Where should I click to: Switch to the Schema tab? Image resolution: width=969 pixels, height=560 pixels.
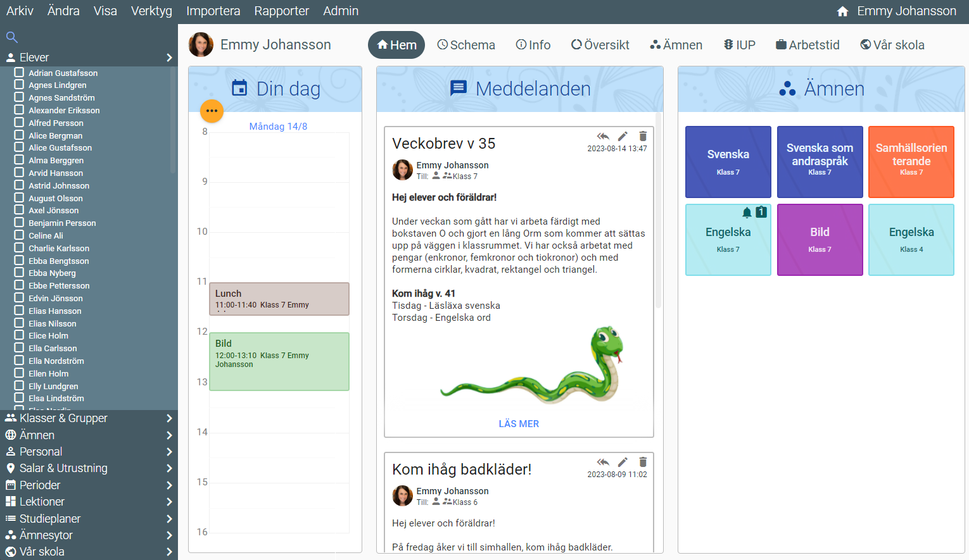pyautogui.click(x=466, y=45)
